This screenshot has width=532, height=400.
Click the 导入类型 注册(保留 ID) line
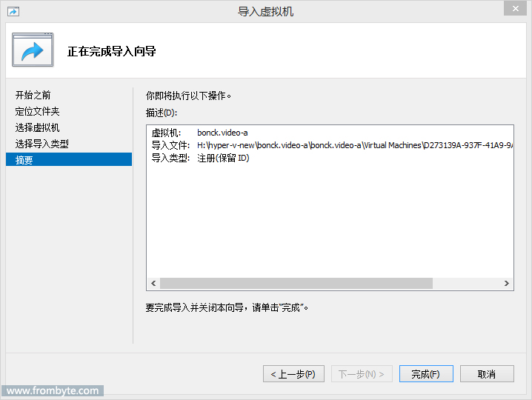point(201,158)
